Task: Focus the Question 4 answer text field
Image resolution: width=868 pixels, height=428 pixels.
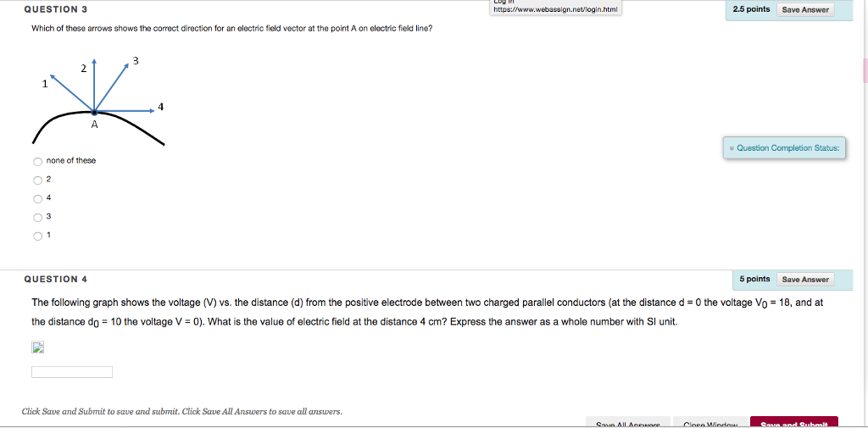Action: pos(72,372)
